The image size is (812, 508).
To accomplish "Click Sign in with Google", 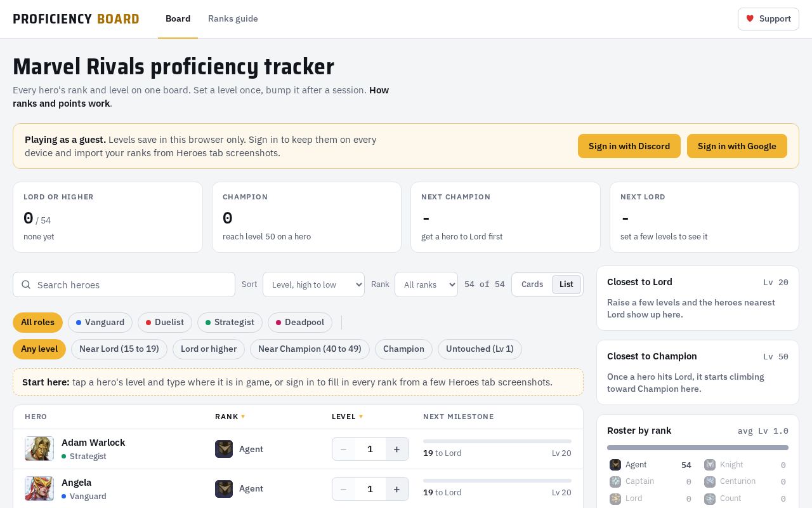I will tap(737, 146).
